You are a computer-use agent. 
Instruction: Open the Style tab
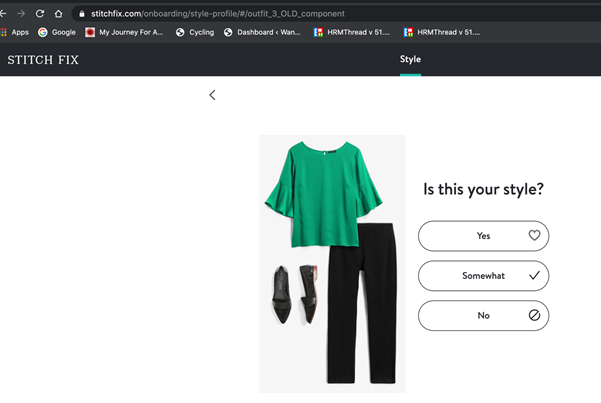pos(410,59)
